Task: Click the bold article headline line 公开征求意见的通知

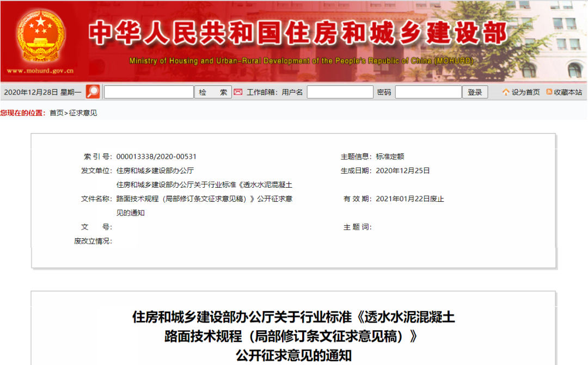Action: (x=293, y=355)
